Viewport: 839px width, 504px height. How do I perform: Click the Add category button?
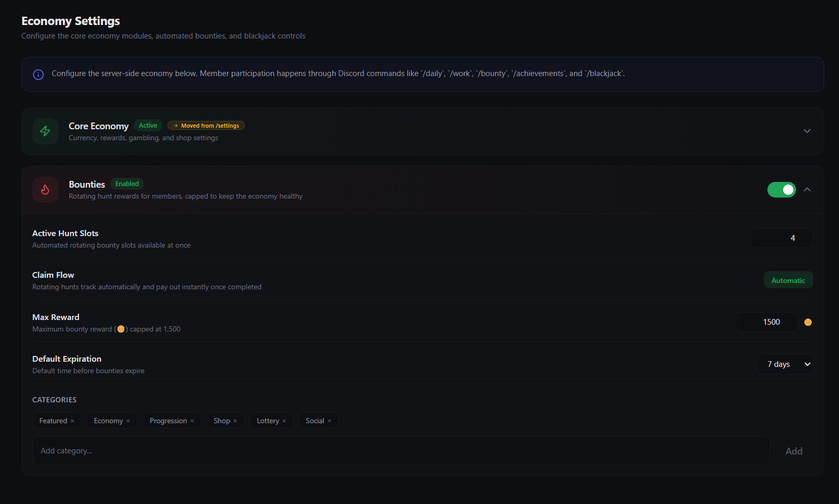(x=793, y=451)
